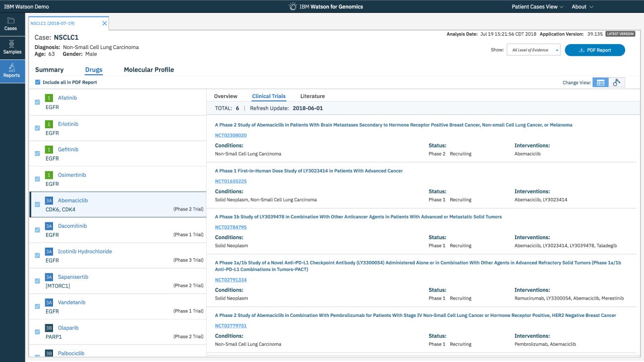
Task: Open the Samples DNA icon in sidebar
Action: pos(12,45)
